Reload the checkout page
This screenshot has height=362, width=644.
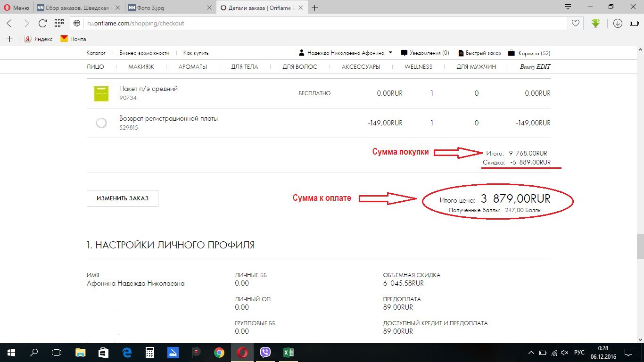(x=42, y=23)
